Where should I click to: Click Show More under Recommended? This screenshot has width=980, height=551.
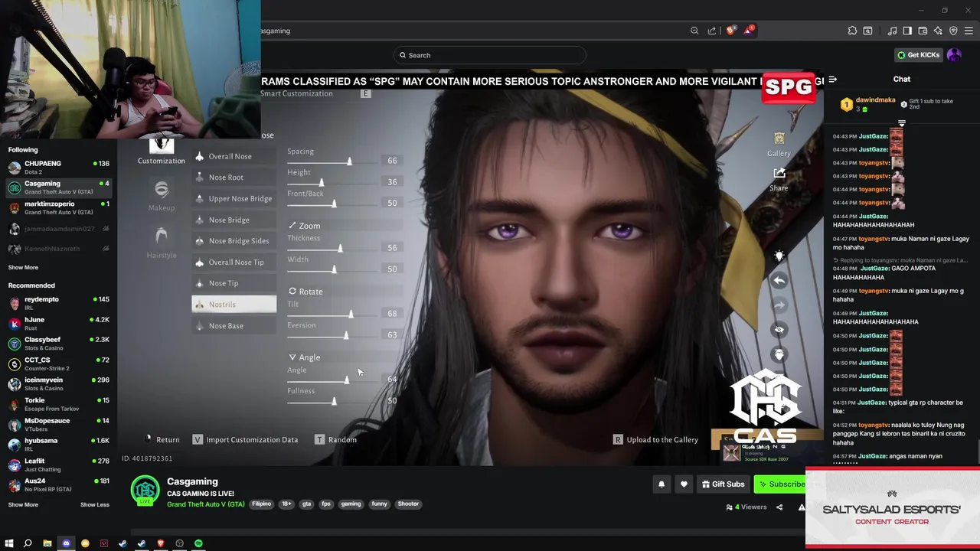pyautogui.click(x=23, y=505)
